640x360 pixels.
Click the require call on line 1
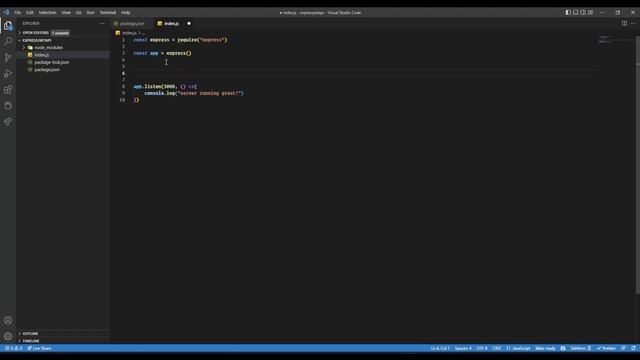pyautogui.click(x=202, y=40)
